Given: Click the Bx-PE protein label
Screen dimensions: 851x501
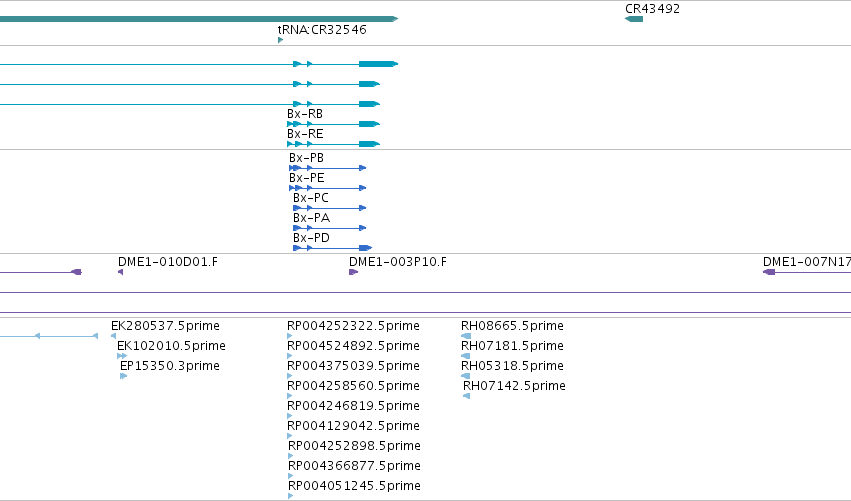Looking at the screenshot, I should pyautogui.click(x=307, y=178).
